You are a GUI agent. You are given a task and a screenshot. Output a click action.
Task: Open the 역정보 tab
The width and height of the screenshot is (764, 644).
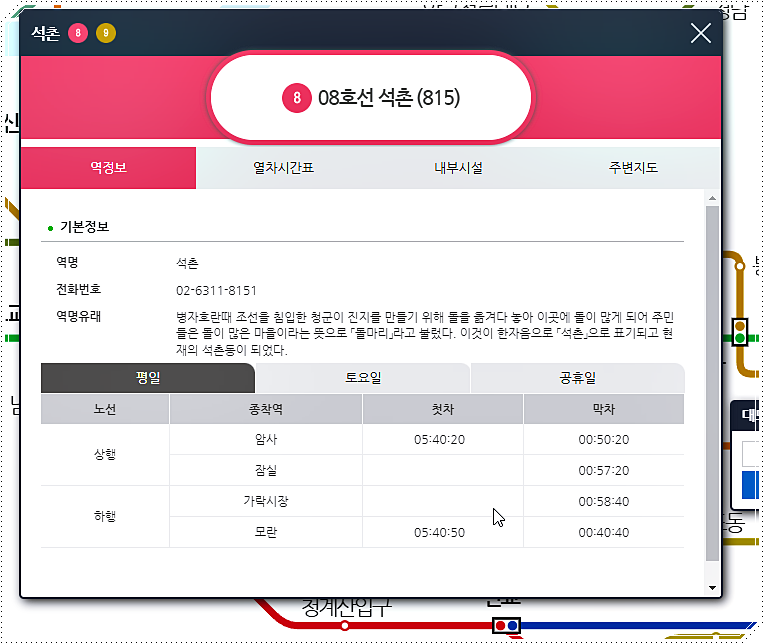click(x=108, y=168)
